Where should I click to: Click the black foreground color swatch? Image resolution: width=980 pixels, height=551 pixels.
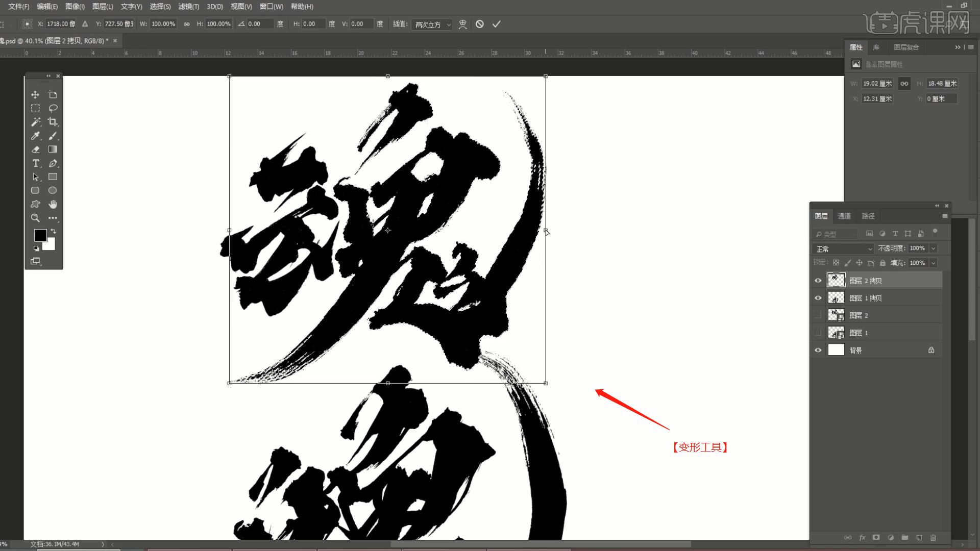point(40,235)
